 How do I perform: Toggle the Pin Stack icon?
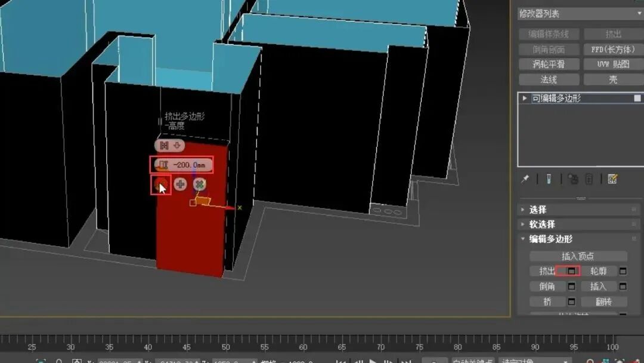tap(525, 179)
